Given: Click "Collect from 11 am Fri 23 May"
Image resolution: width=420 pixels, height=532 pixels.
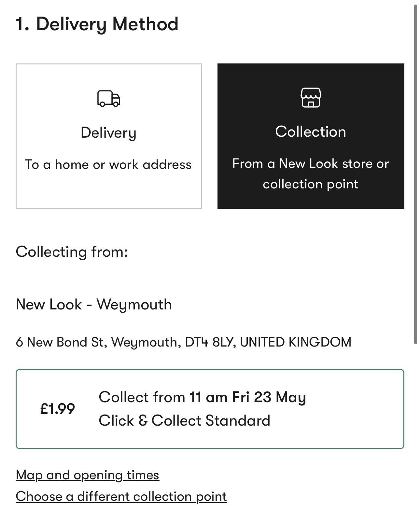Looking at the screenshot, I should 202,397.
